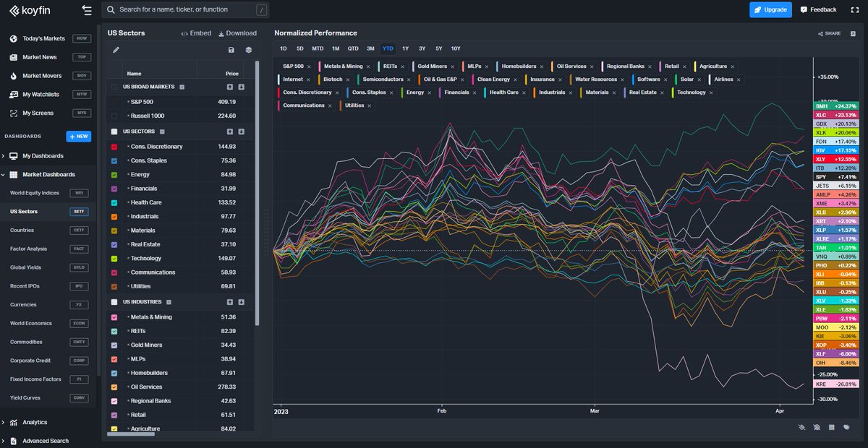Open Yield Curves dashboard
The image size is (868, 448).
coord(50,398)
